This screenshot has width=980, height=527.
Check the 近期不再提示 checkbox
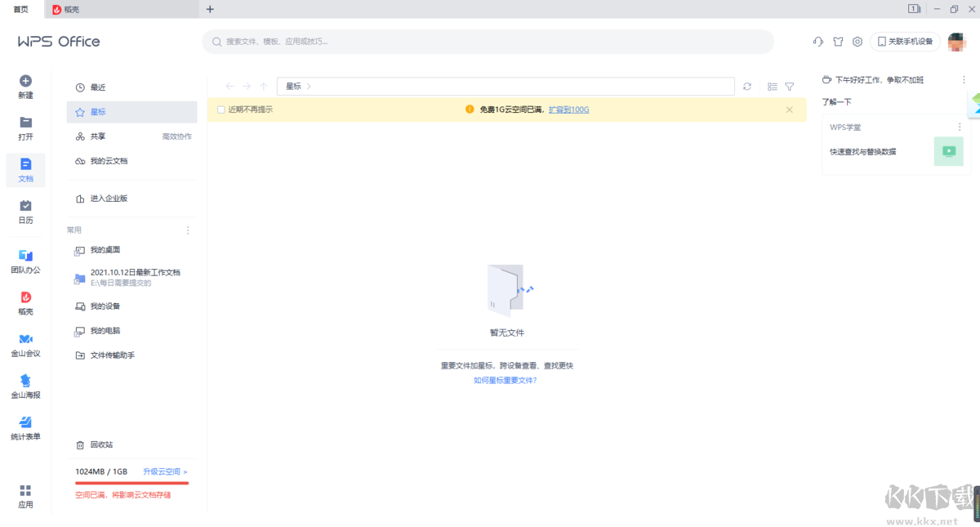pyautogui.click(x=220, y=109)
